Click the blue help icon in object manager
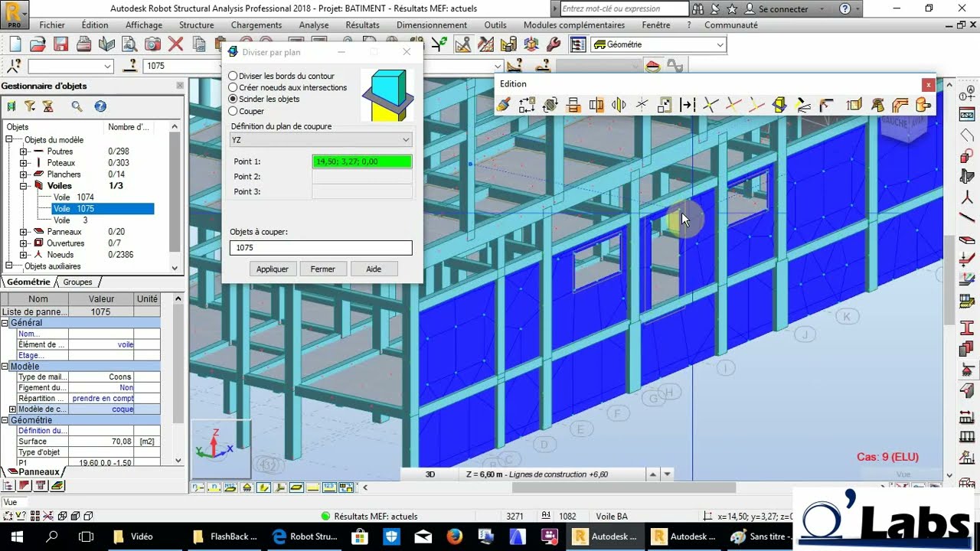This screenshot has width=980, height=551. [x=100, y=106]
